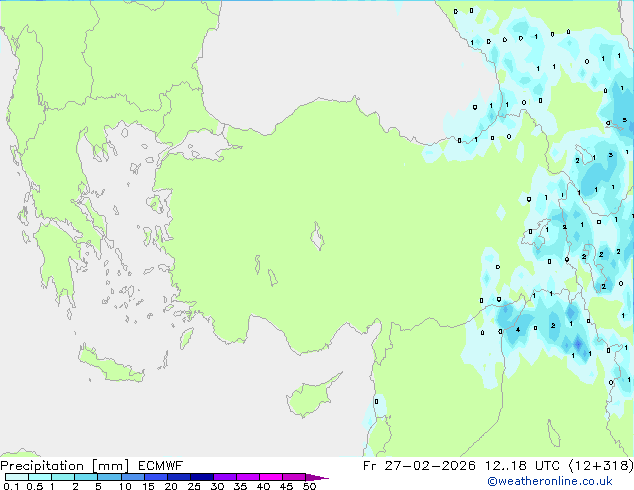
Task: Choose the 40–45 mm magenta legend swatch
Action: (x=271, y=477)
